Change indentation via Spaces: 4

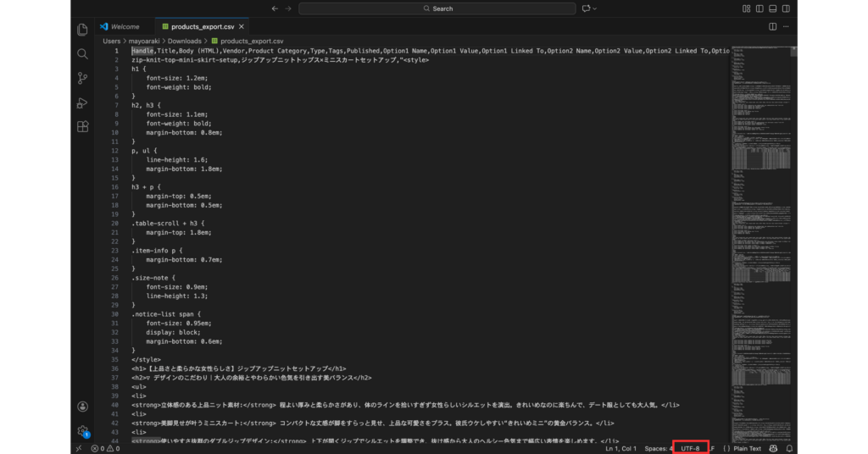coord(657,448)
